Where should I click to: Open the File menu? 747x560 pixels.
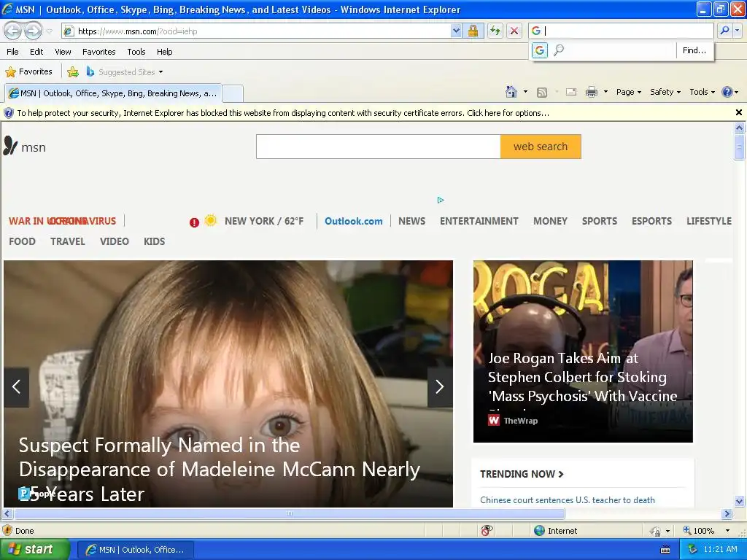pyautogui.click(x=13, y=52)
